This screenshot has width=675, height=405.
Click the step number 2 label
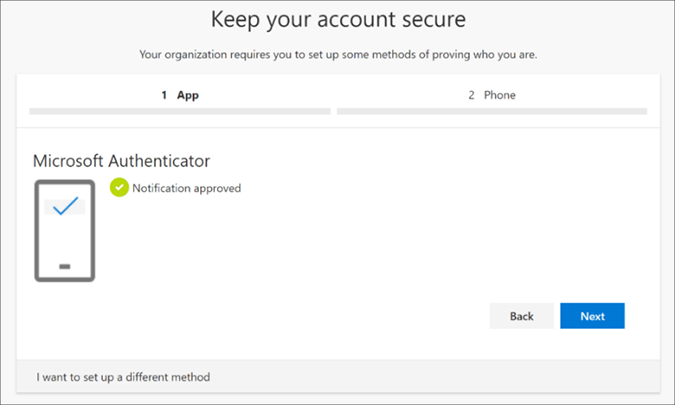coord(471,95)
